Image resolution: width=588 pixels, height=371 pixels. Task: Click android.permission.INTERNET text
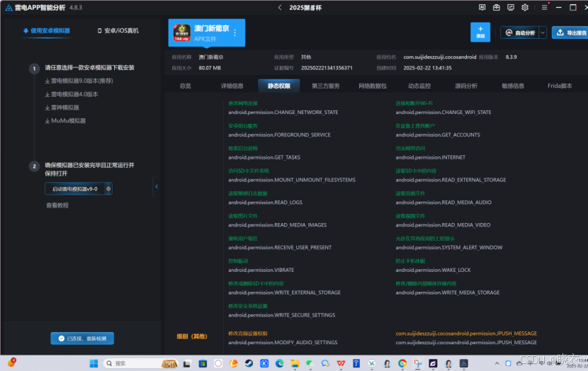click(431, 157)
